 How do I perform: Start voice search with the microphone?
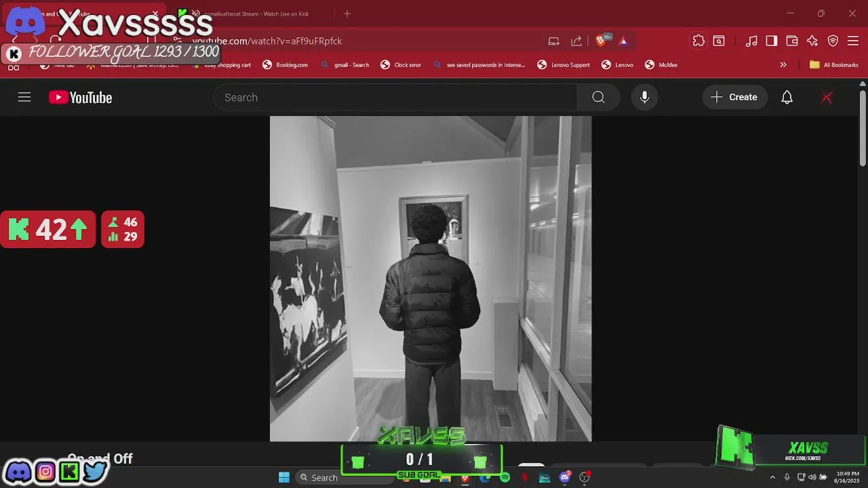(x=645, y=98)
